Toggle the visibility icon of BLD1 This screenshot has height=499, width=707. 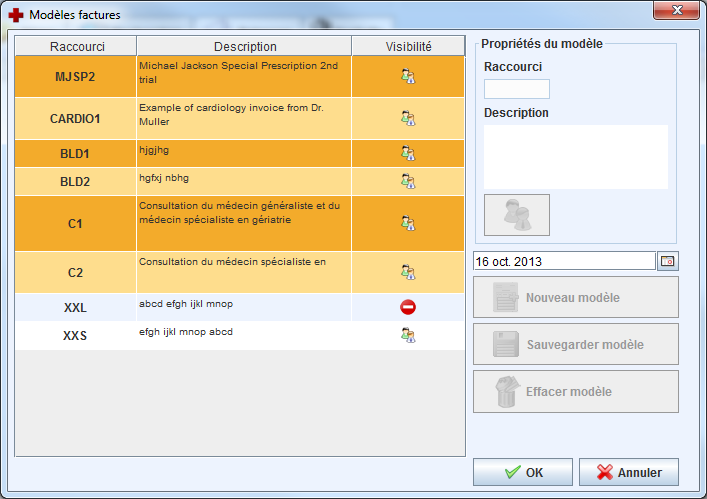[408, 153]
